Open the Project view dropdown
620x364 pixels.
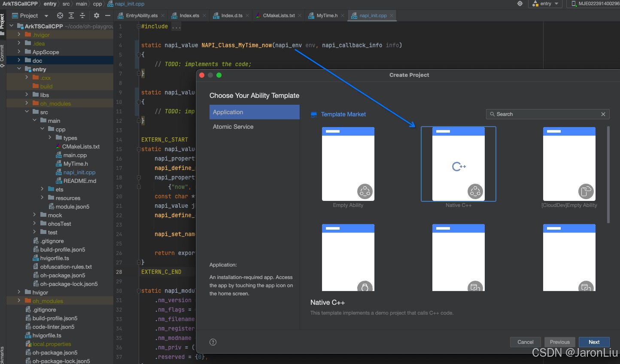coord(46,16)
